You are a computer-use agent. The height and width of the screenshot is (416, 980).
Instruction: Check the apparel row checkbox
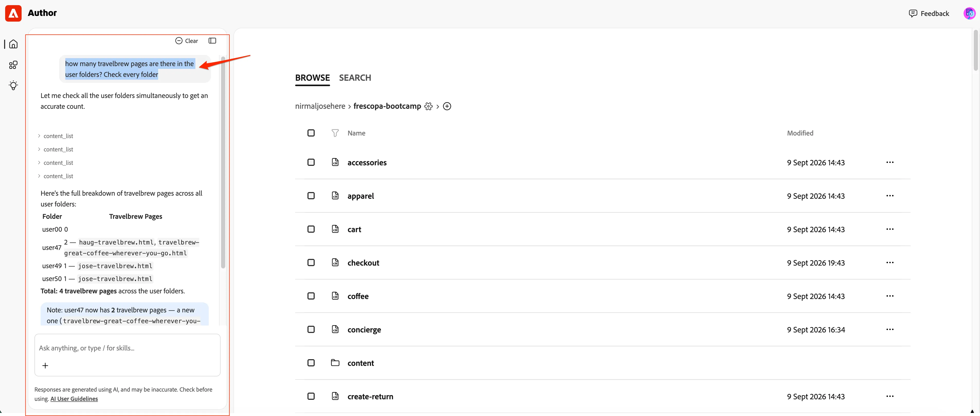[x=311, y=196]
